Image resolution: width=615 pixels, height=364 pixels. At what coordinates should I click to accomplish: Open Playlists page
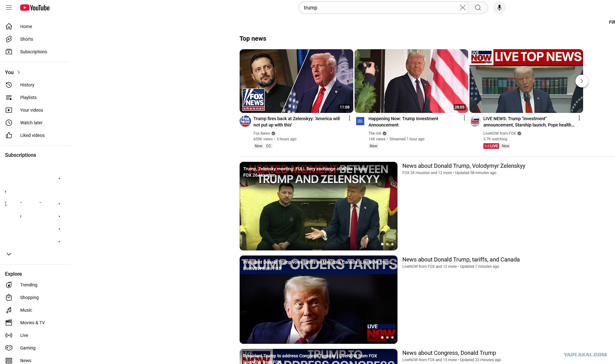[x=35, y=97]
